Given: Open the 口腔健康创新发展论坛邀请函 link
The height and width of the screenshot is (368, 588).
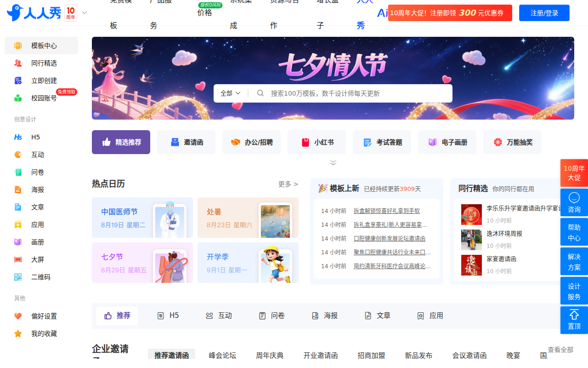Looking at the screenshot, I should pos(390,239).
